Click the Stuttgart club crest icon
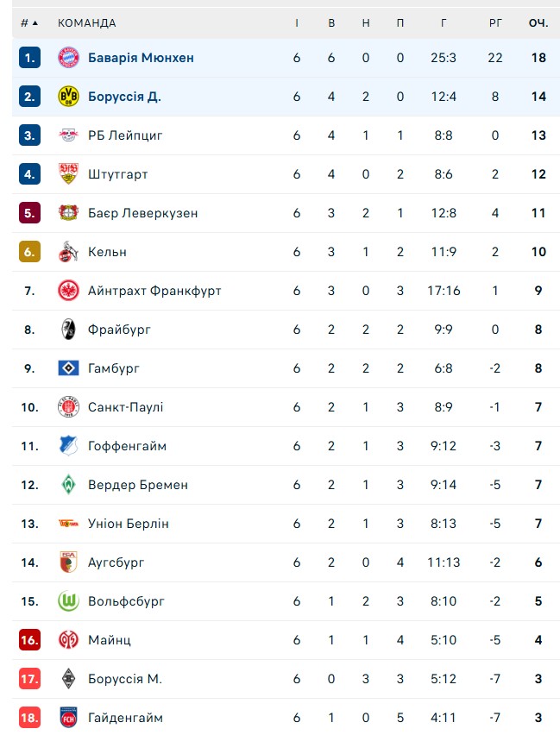560x735 pixels. tap(68, 174)
